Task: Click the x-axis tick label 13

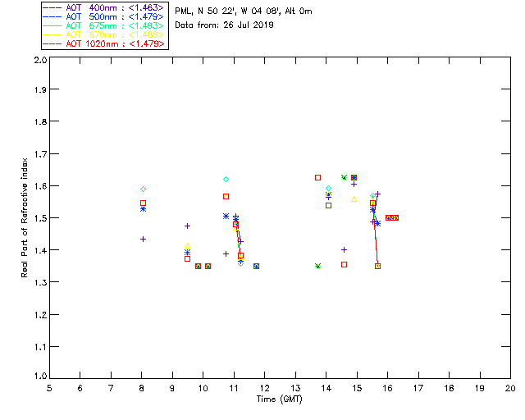Action: coord(295,388)
